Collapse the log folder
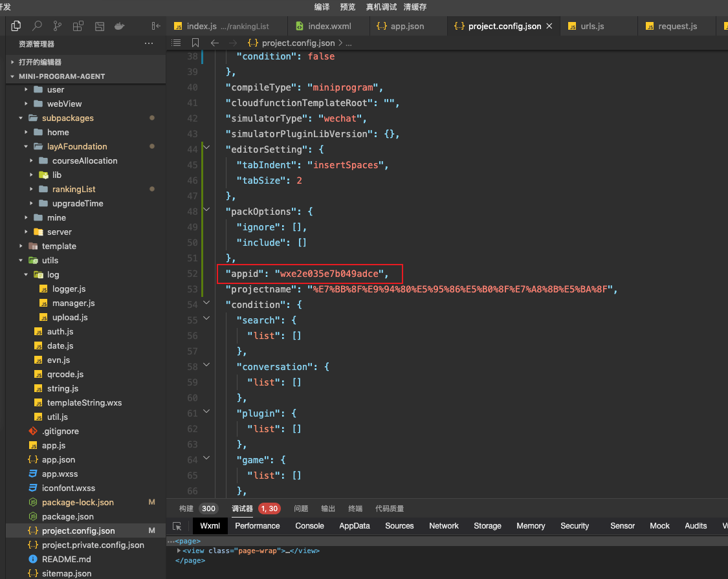This screenshot has height=579, width=728. 26,274
